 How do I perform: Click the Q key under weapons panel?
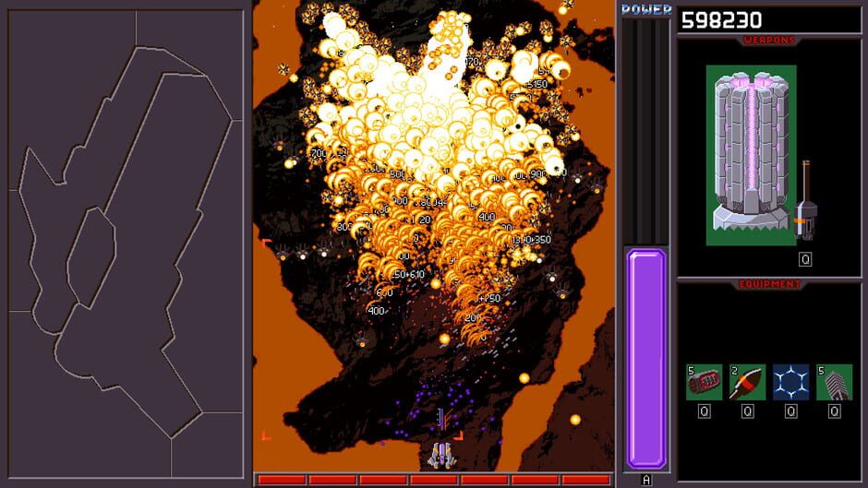[805, 259]
